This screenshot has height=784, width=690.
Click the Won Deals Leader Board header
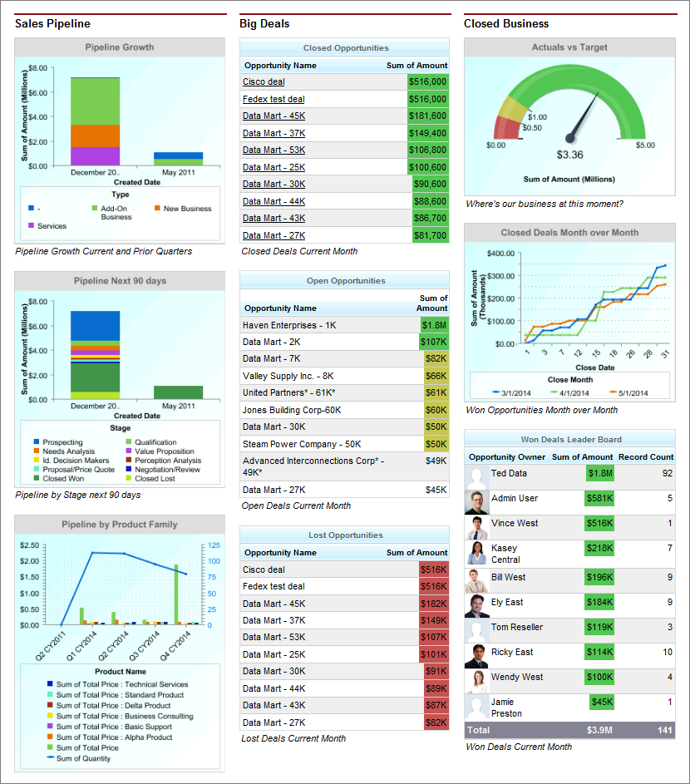[x=569, y=440]
